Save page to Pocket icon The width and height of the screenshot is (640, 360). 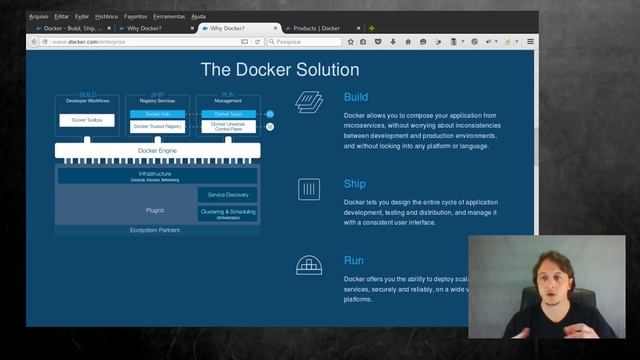coord(378,42)
